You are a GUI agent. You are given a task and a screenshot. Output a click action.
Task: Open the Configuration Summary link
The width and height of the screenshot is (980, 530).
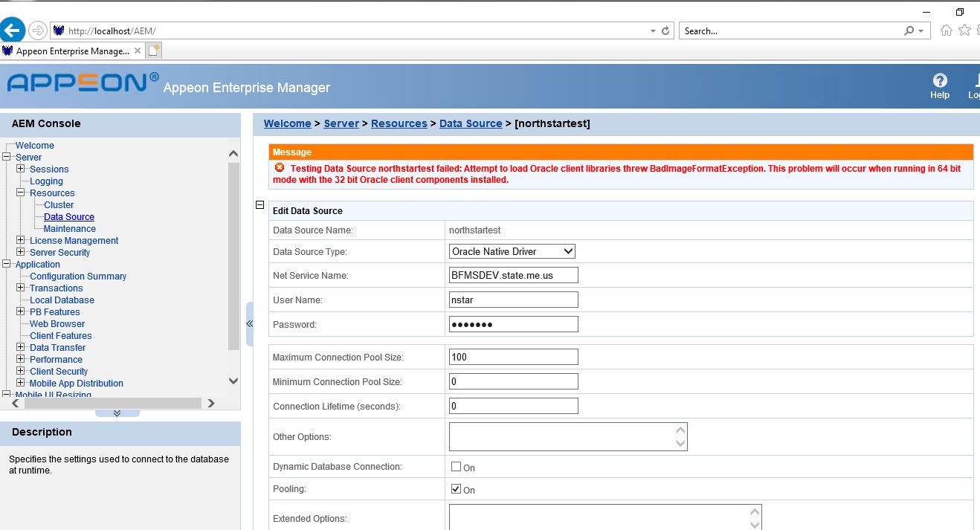(x=78, y=277)
